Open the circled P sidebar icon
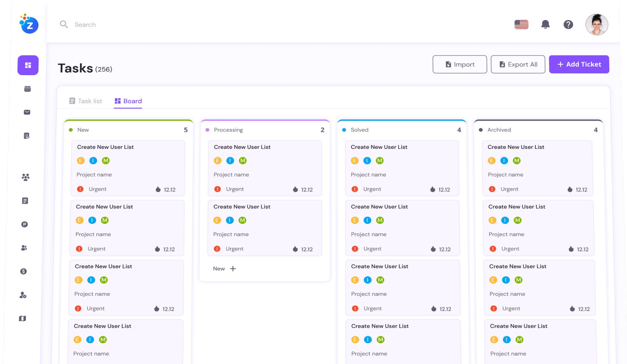 pos(25,224)
